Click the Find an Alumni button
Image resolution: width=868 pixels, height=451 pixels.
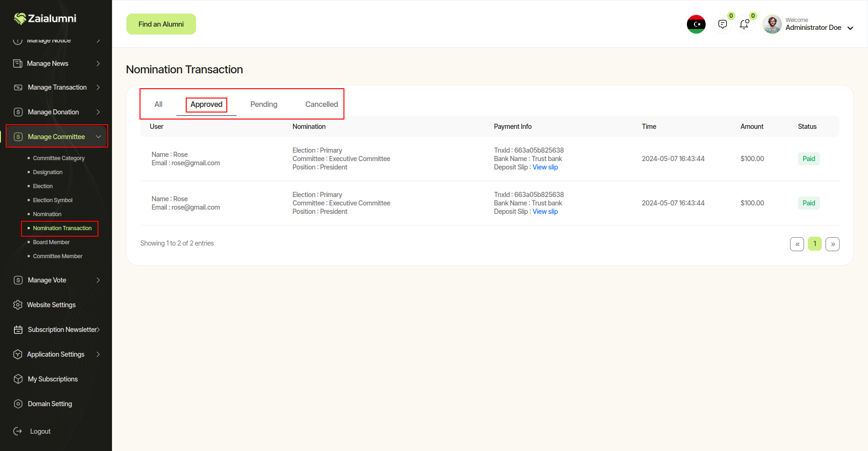[x=161, y=24]
